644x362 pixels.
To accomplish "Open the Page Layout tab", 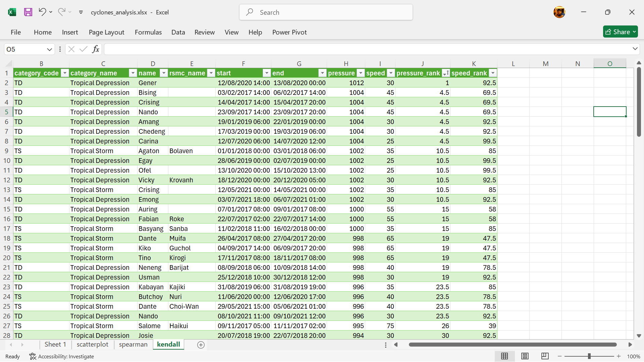I will 106,32.
